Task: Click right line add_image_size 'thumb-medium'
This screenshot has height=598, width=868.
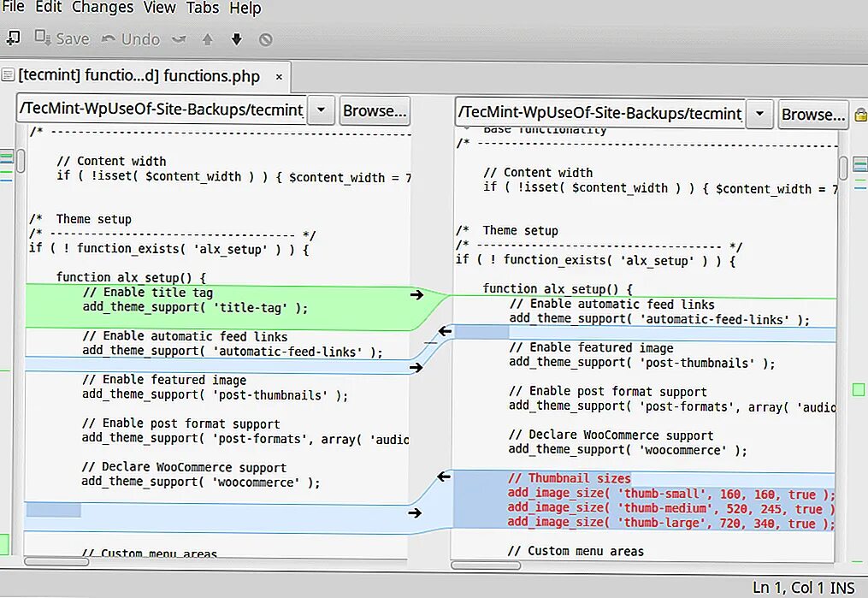Action: (x=671, y=508)
